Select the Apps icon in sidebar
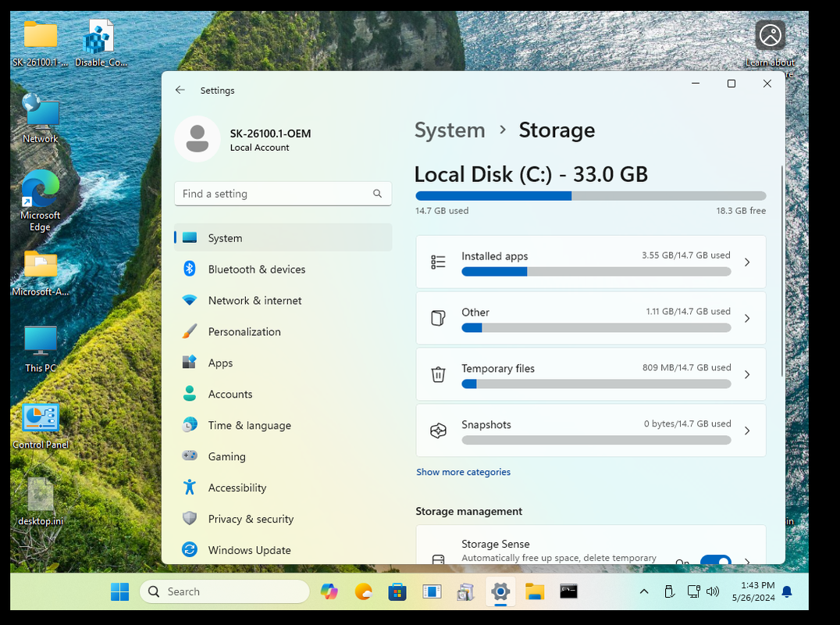This screenshot has height=625, width=840. 190,362
